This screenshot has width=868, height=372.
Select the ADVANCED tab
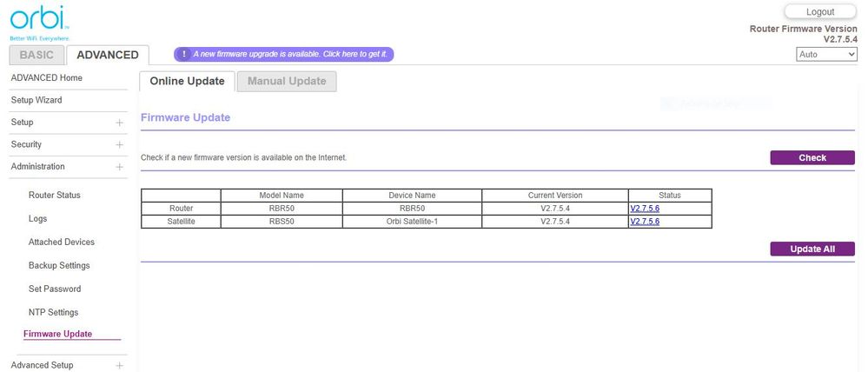[108, 55]
